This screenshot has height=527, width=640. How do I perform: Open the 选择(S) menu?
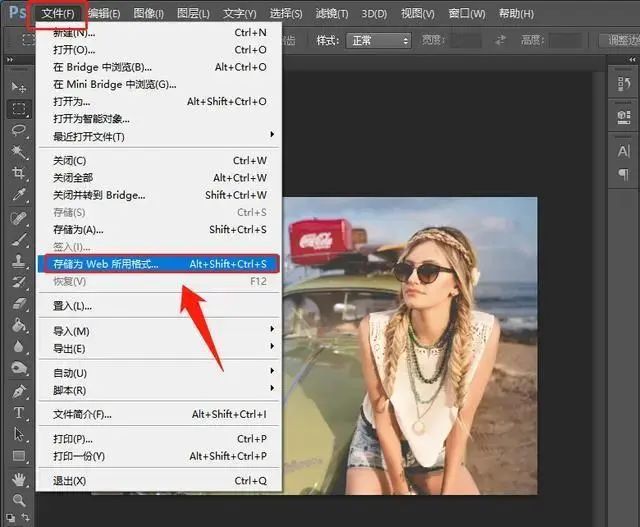pyautogui.click(x=286, y=13)
